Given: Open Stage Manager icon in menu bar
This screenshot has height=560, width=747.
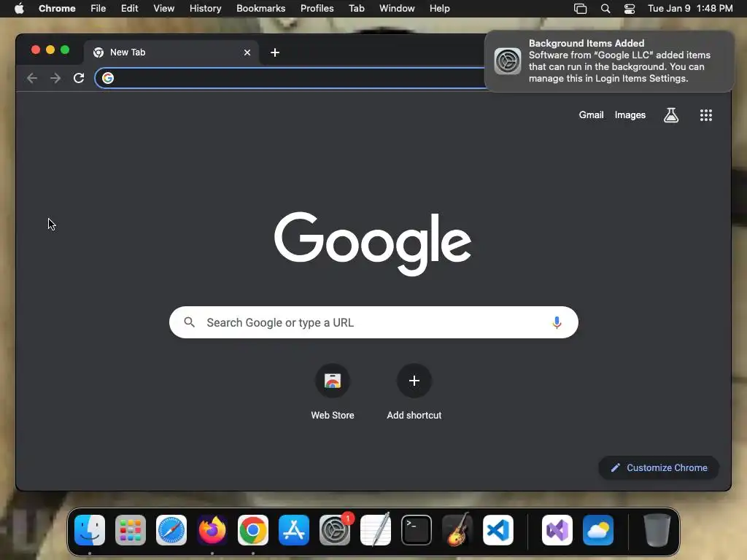Looking at the screenshot, I should click(x=580, y=9).
